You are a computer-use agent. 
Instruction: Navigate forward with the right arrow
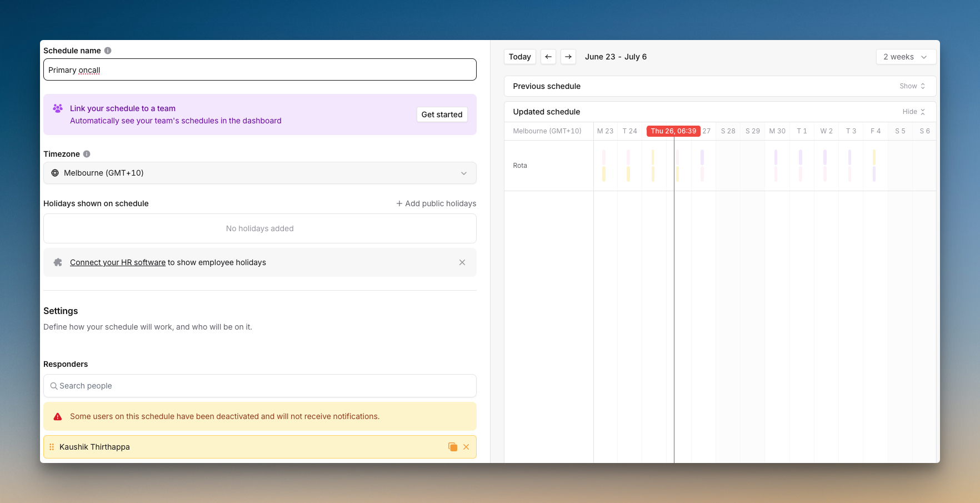(x=568, y=57)
